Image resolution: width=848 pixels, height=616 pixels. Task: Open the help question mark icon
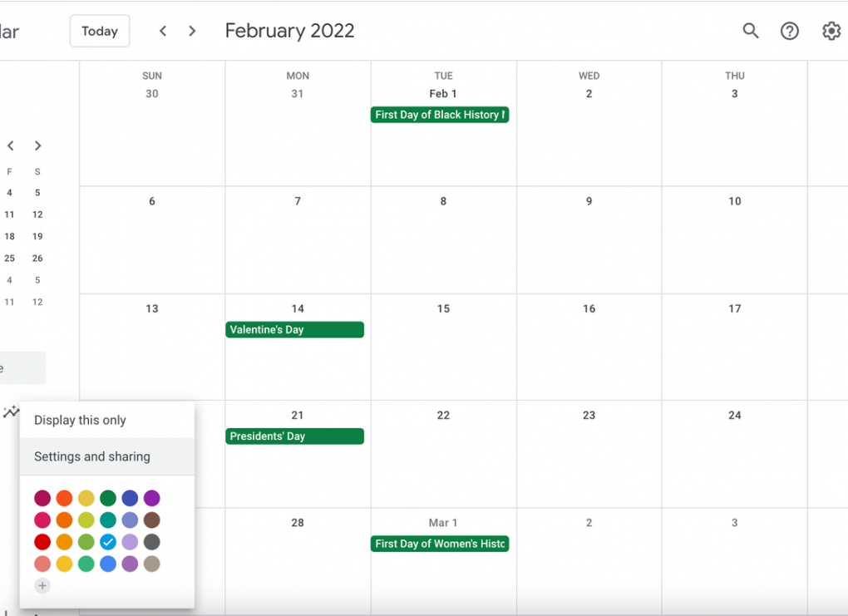coord(790,31)
